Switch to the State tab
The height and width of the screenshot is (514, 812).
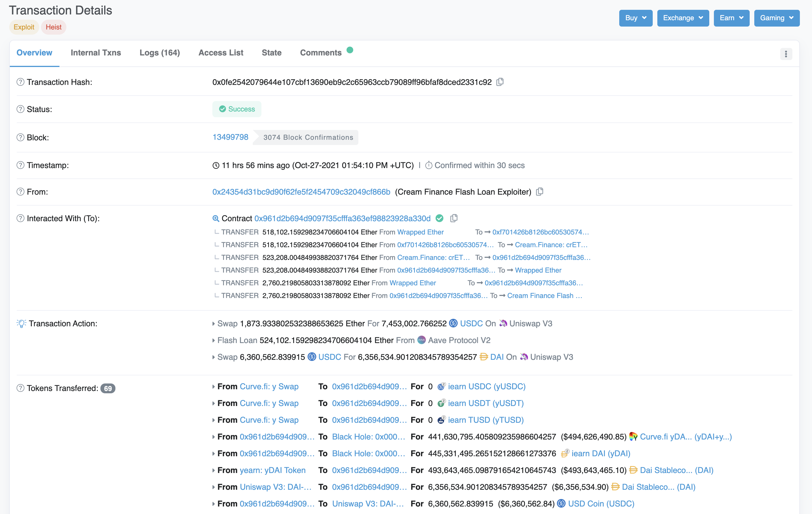272,53
